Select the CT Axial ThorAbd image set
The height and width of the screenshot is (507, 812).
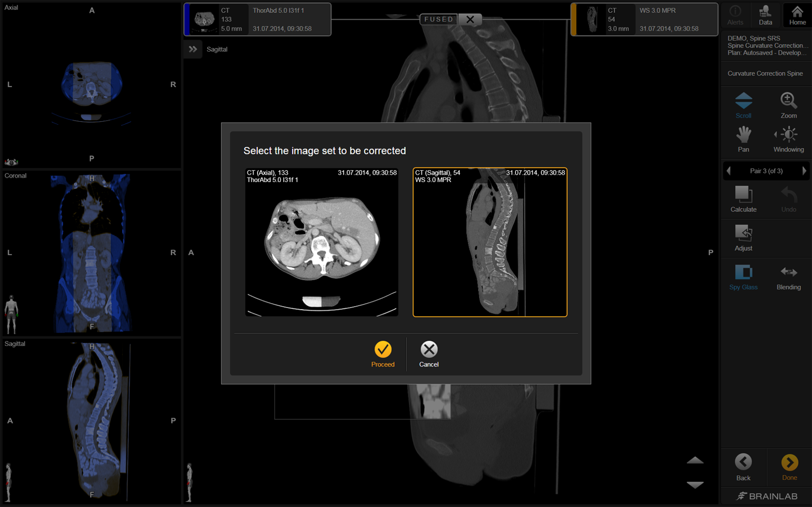[x=322, y=242]
